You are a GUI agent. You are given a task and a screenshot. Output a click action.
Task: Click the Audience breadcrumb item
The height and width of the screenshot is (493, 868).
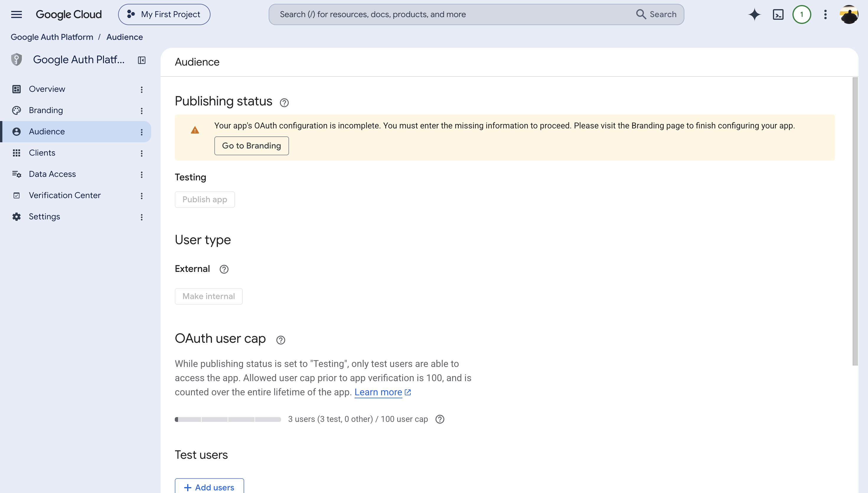tap(125, 37)
